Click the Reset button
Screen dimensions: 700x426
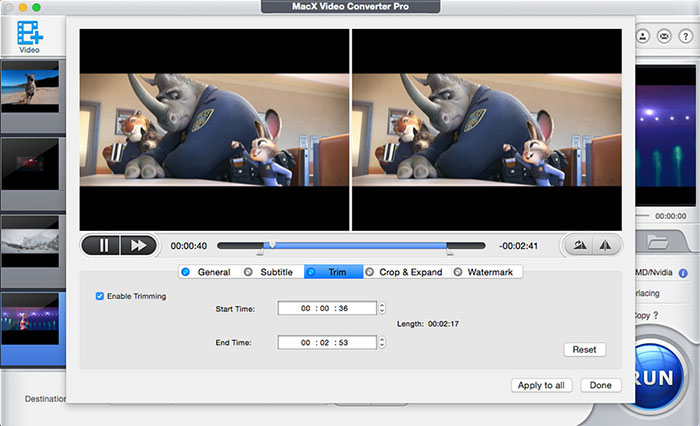585,350
